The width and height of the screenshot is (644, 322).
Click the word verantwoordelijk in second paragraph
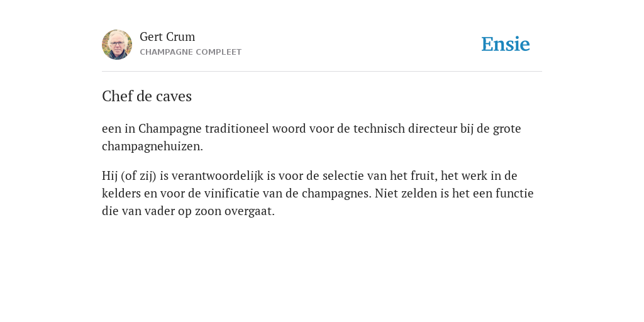click(217, 176)
